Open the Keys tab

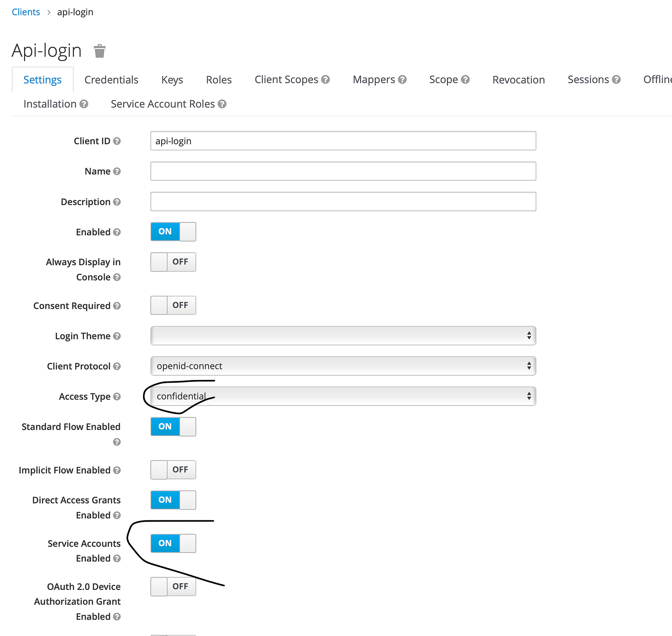coord(172,80)
